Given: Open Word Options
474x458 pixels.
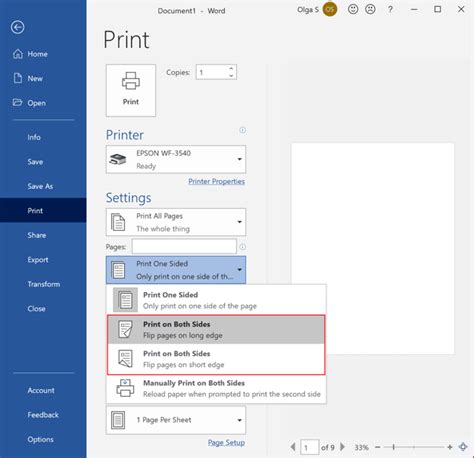Looking at the screenshot, I should click(x=40, y=440).
